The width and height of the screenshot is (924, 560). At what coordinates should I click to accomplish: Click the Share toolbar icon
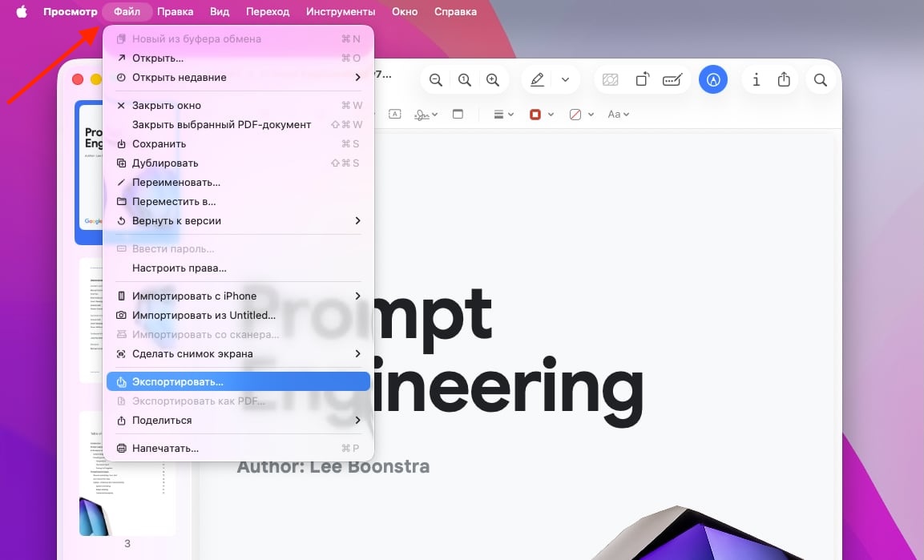point(784,79)
